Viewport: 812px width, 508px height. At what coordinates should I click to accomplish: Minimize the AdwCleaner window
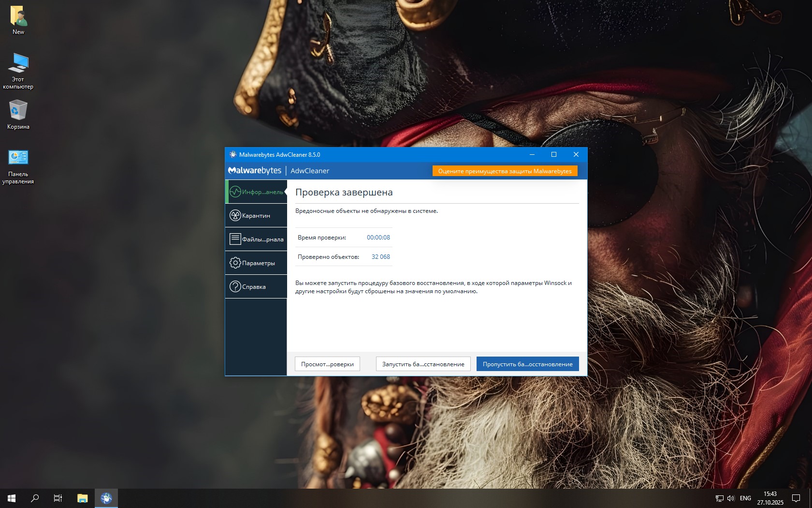point(532,154)
